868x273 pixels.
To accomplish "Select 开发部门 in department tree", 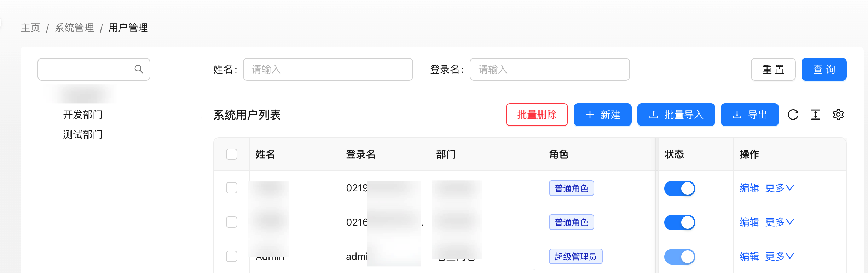I will click(83, 115).
